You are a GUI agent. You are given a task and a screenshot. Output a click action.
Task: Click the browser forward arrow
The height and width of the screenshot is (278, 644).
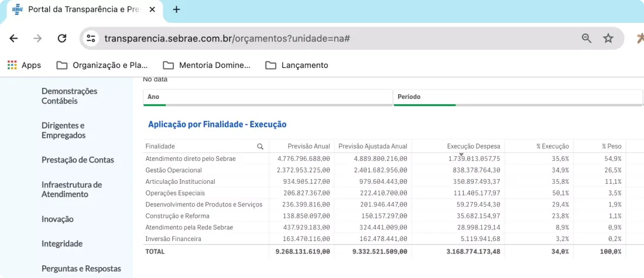pyautogui.click(x=38, y=39)
